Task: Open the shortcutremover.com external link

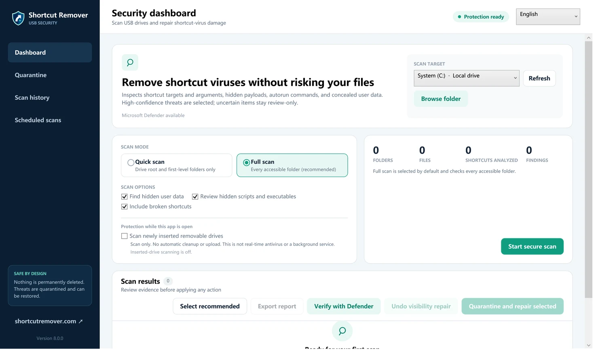Action: (49, 322)
